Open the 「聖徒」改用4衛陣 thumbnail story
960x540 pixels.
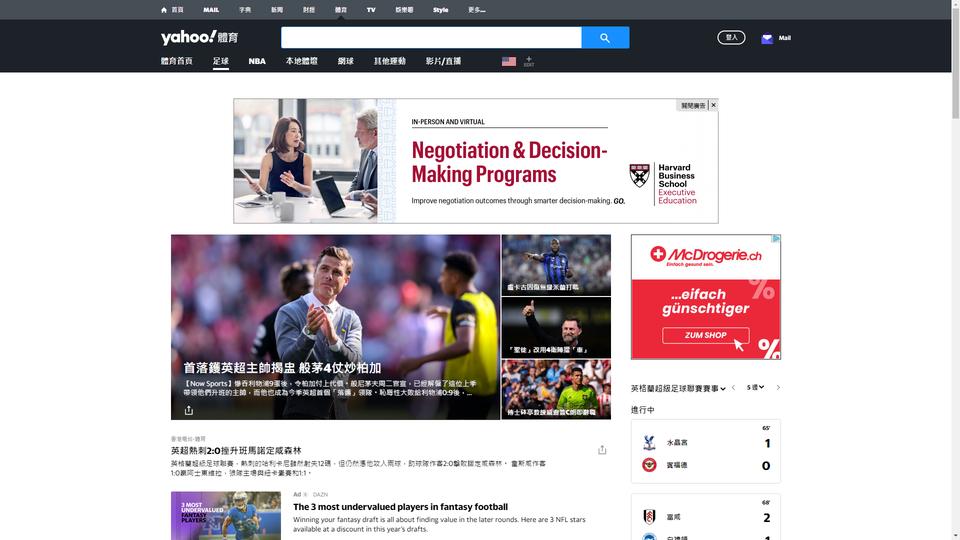coord(556,328)
